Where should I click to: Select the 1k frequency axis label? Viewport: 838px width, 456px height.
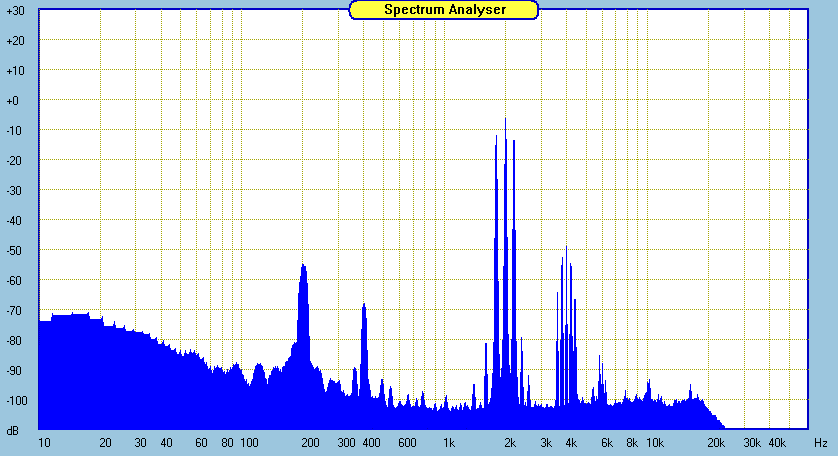point(449,442)
